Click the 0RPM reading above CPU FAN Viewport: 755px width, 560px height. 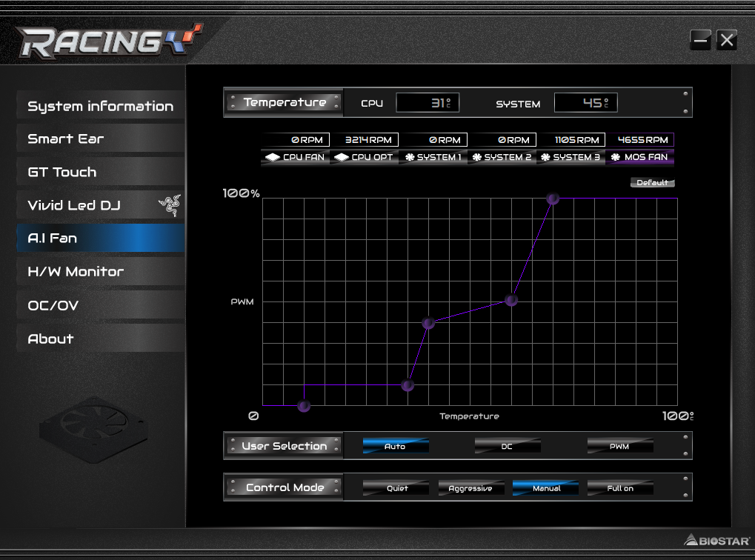(x=296, y=140)
